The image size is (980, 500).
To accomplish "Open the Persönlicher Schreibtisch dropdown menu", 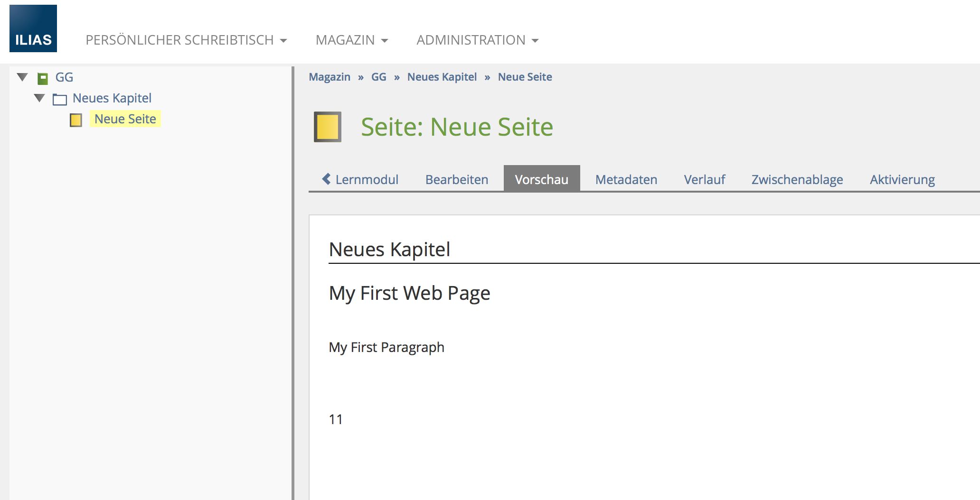I will click(186, 40).
